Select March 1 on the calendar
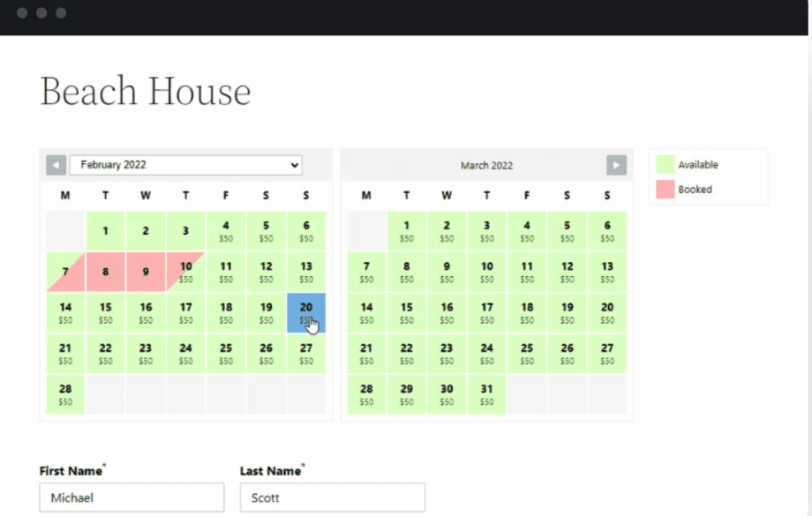The width and height of the screenshot is (812, 516). pos(407,231)
